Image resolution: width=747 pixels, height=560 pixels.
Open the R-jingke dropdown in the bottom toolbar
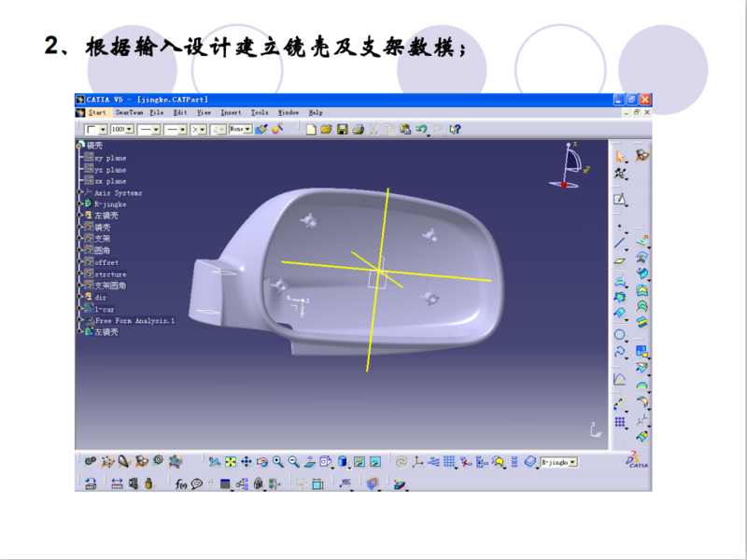pyautogui.click(x=572, y=462)
